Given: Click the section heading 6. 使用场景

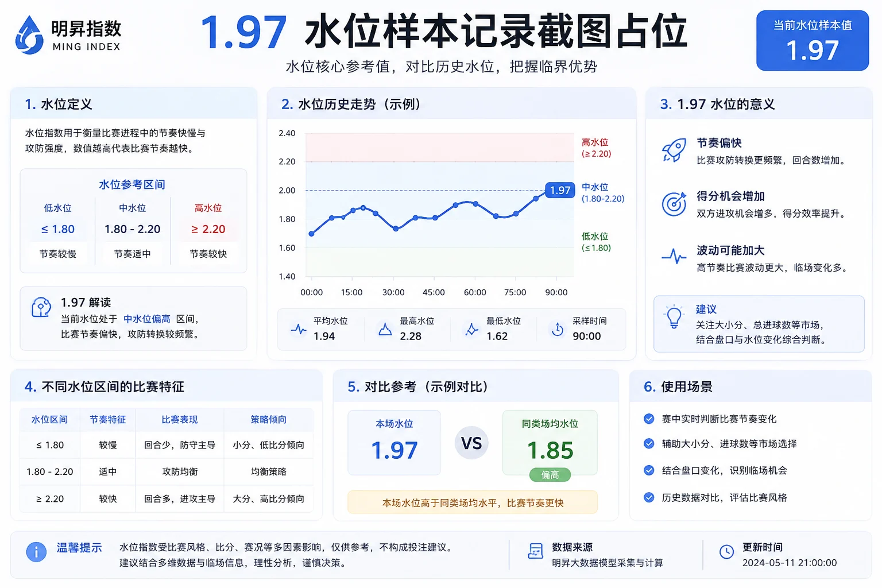Looking at the screenshot, I should (x=678, y=387).
